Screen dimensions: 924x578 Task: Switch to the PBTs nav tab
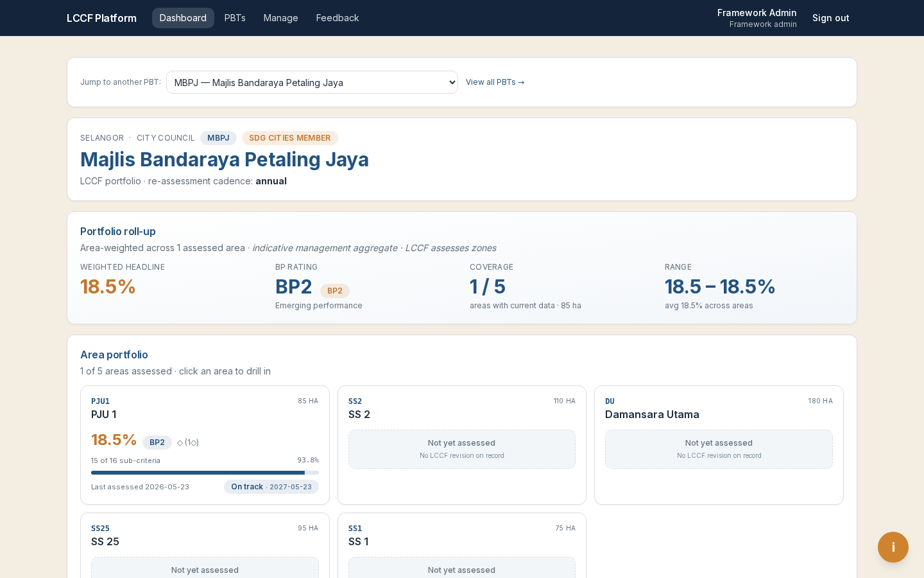point(235,18)
